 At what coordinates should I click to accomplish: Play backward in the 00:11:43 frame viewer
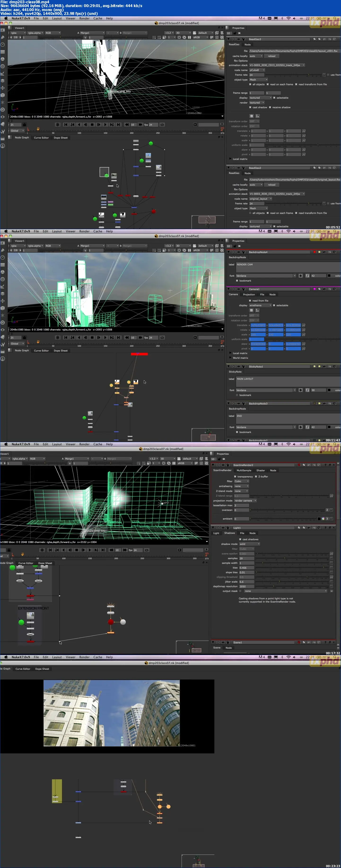(x=79, y=338)
